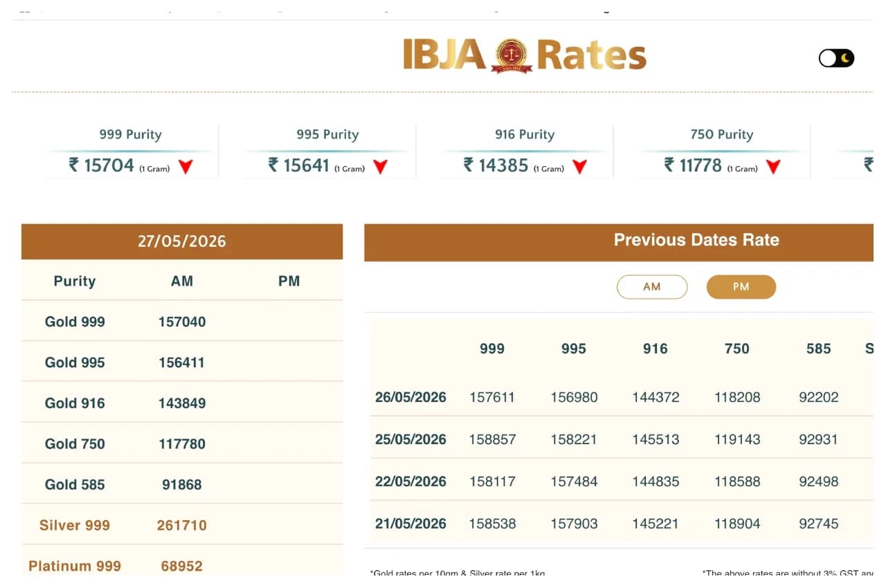886x588 pixels.
Task: Click the 118208 value for 26/05/2026
Action: click(x=737, y=397)
